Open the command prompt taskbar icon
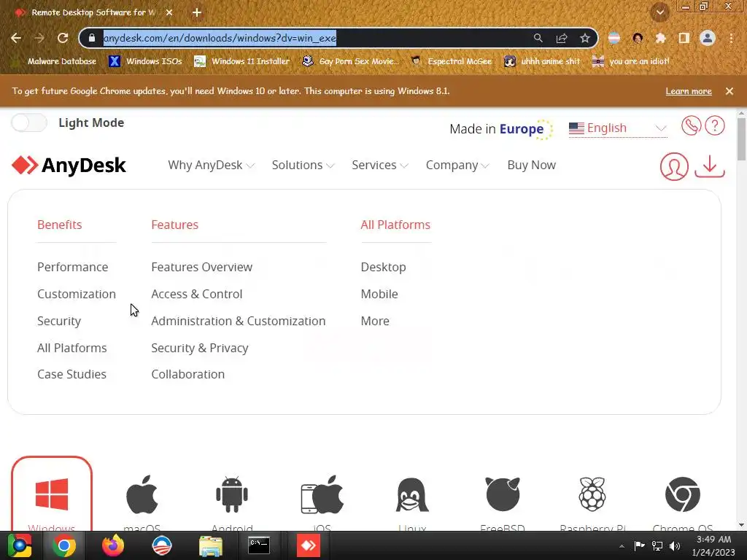 [259, 545]
